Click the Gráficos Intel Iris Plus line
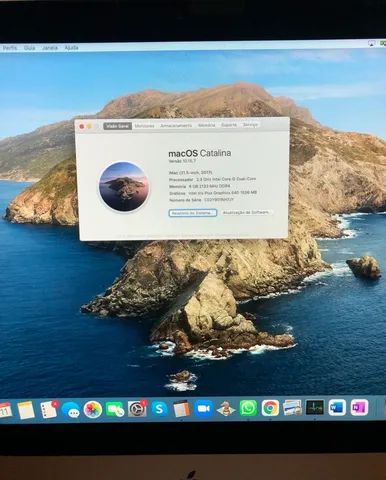386x480 pixels. 213,193
